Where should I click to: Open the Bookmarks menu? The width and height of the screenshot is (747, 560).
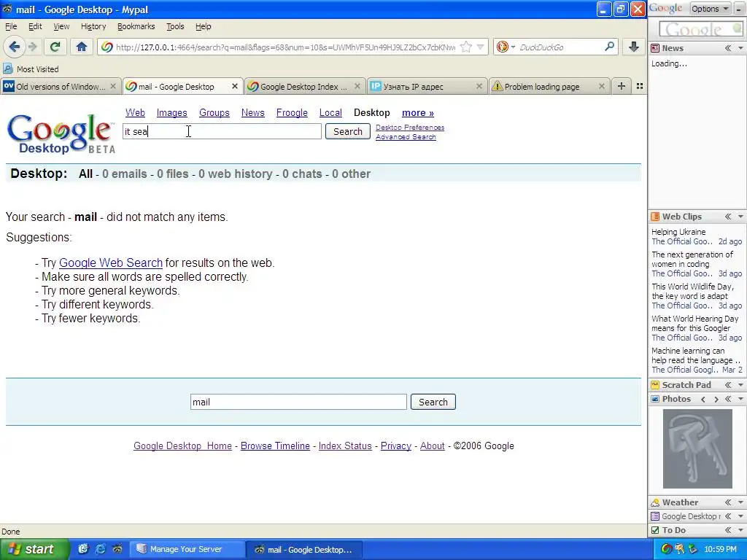136,26
